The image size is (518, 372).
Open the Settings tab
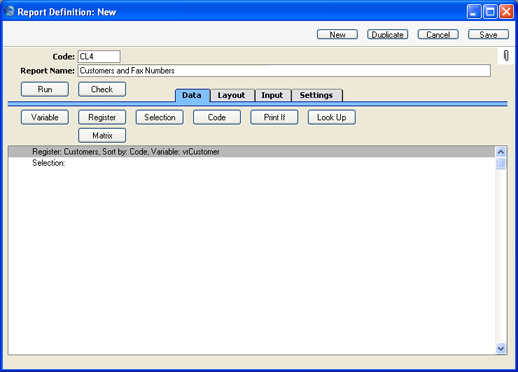[x=317, y=95]
